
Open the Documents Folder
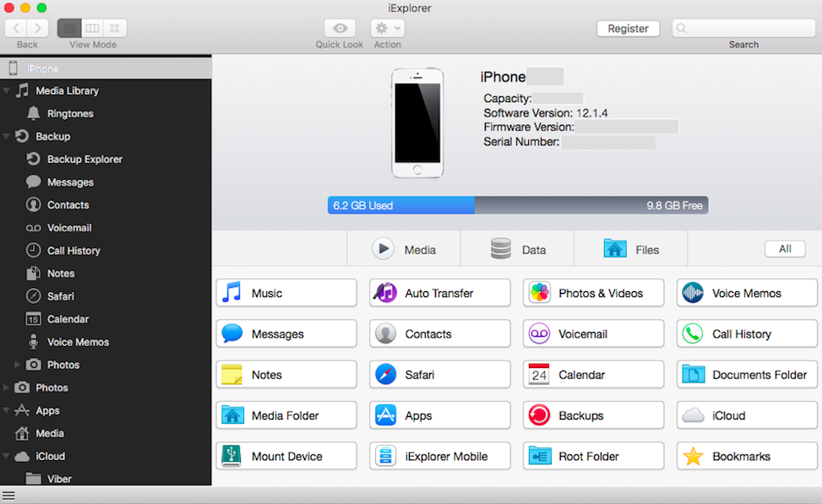tap(747, 375)
